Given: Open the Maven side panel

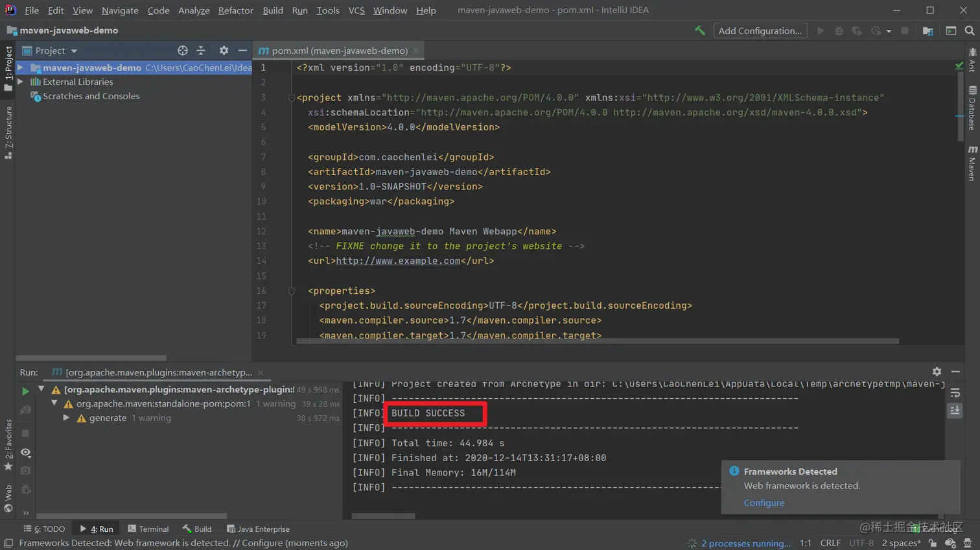Looking at the screenshot, I should [972, 163].
